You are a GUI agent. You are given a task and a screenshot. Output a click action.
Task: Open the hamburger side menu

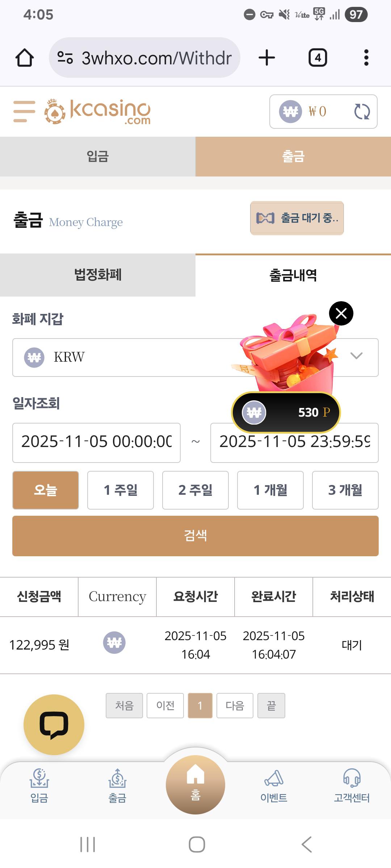pos(24,111)
